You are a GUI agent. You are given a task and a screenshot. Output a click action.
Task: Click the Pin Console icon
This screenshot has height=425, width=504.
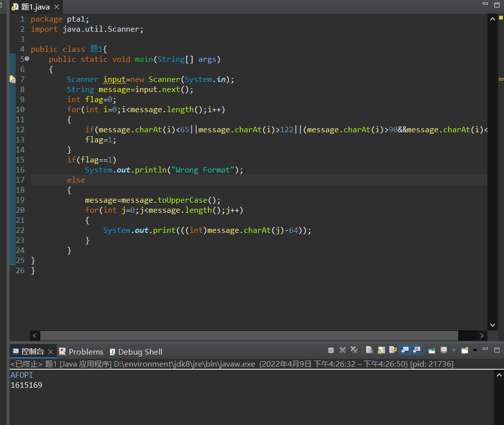point(431,350)
